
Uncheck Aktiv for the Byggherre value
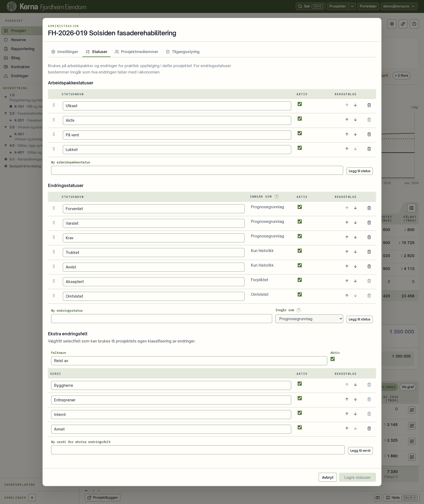click(x=300, y=384)
